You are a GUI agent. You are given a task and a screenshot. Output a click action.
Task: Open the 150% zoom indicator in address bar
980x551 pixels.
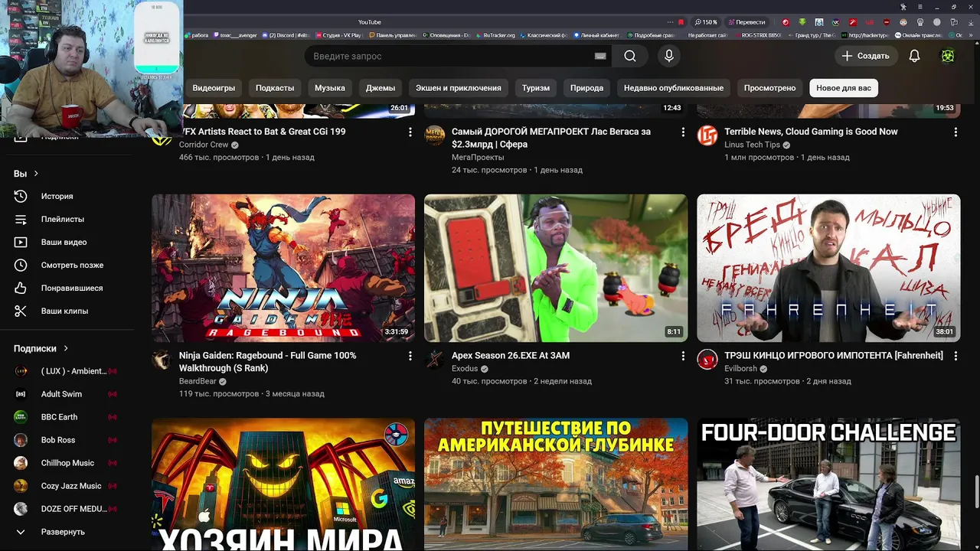705,22
